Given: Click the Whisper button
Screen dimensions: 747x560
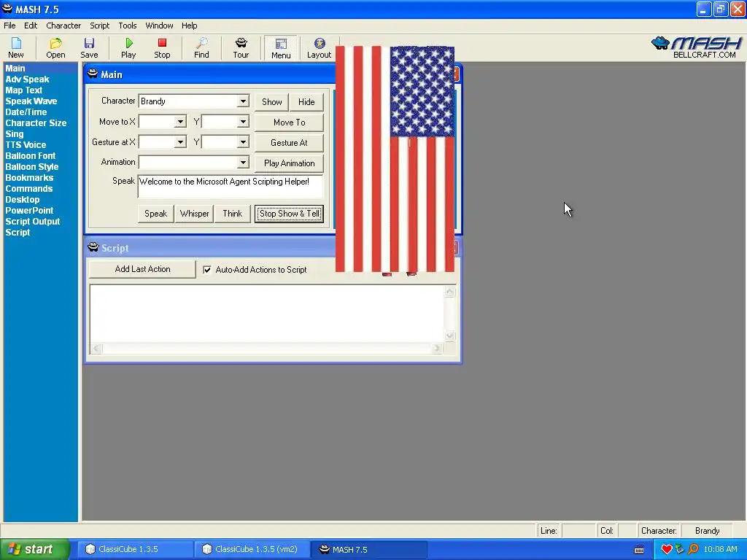Looking at the screenshot, I should [x=194, y=214].
